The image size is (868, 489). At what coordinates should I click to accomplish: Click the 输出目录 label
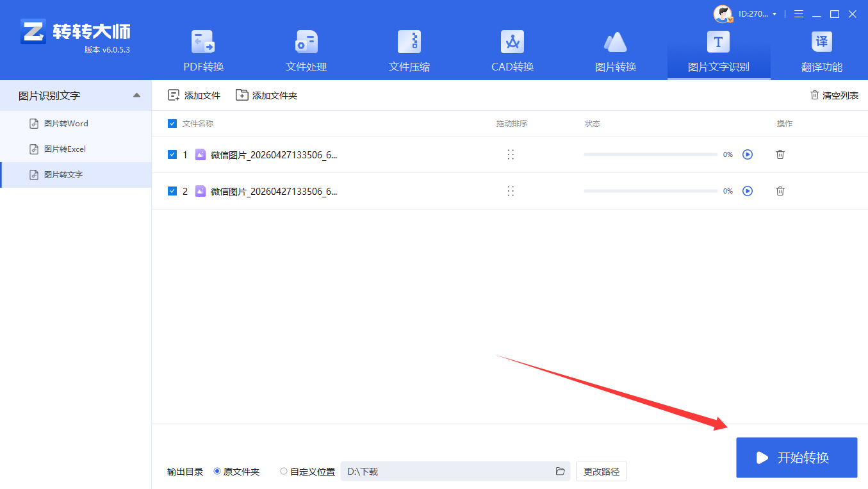pos(185,472)
